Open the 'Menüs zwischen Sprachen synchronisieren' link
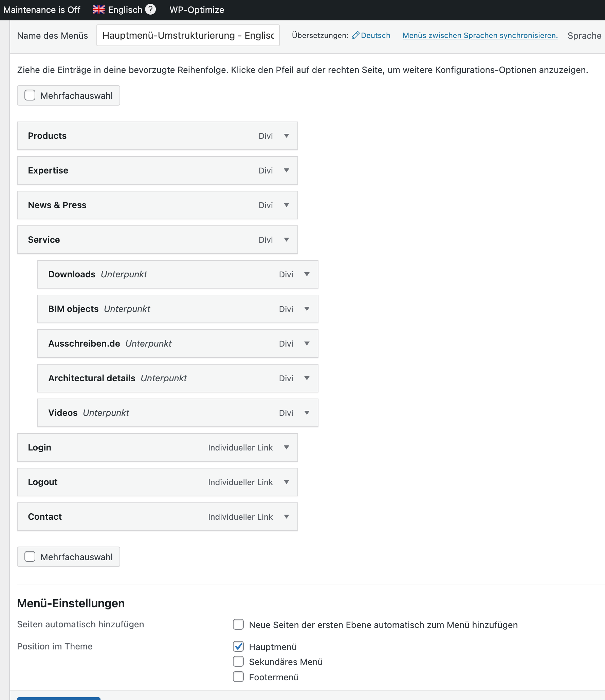The width and height of the screenshot is (605, 700). (480, 35)
